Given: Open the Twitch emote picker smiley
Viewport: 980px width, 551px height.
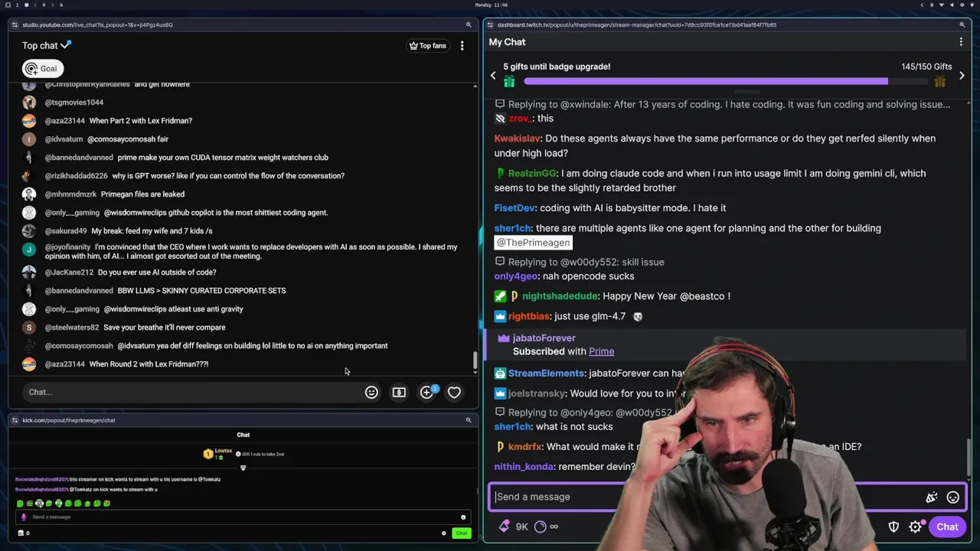Looking at the screenshot, I should 952,497.
